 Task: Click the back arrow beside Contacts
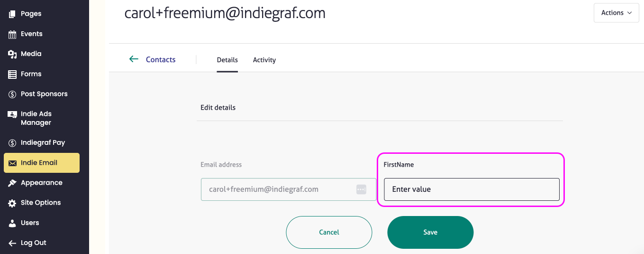(x=134, y=59)
